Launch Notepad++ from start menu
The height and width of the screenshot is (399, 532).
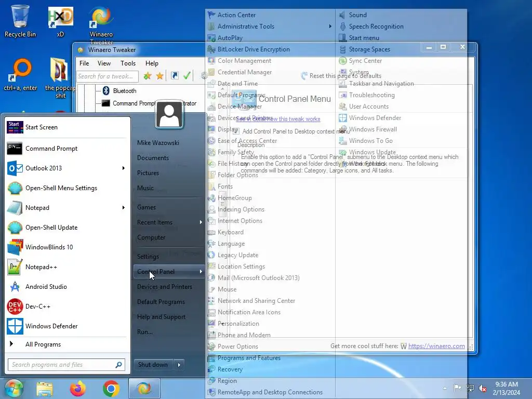click(67, 267)
